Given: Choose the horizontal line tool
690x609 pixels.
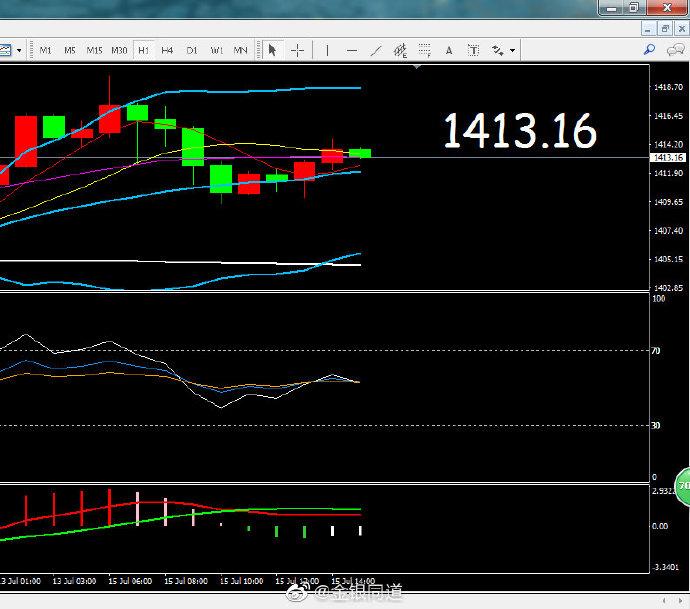Looking at the screenshot, I should [x=352, y=51].
